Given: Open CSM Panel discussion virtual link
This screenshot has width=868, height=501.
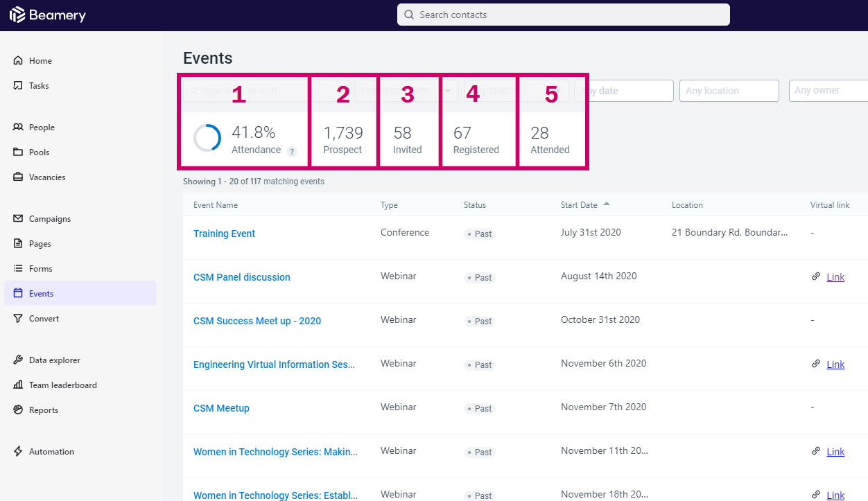Looking at the screenshot, I should 835,277.
